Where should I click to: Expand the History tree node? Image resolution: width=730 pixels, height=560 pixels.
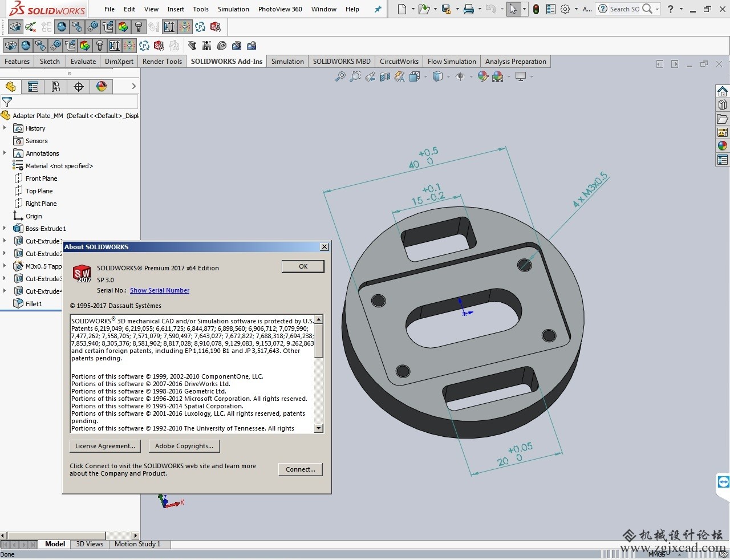click(5, 128)
